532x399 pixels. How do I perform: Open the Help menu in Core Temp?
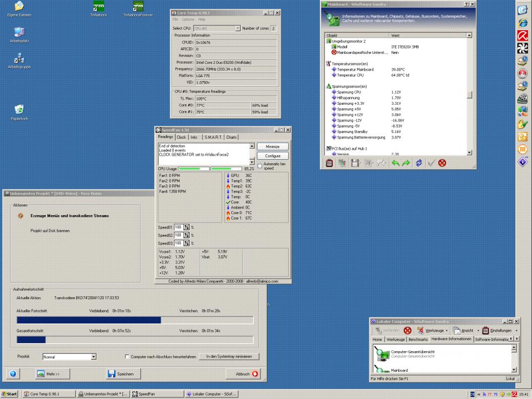pyautogui.click(x=202, y=20)
